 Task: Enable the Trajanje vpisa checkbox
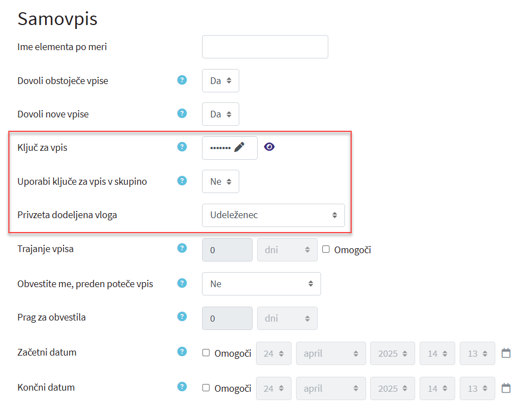[326, 249]
